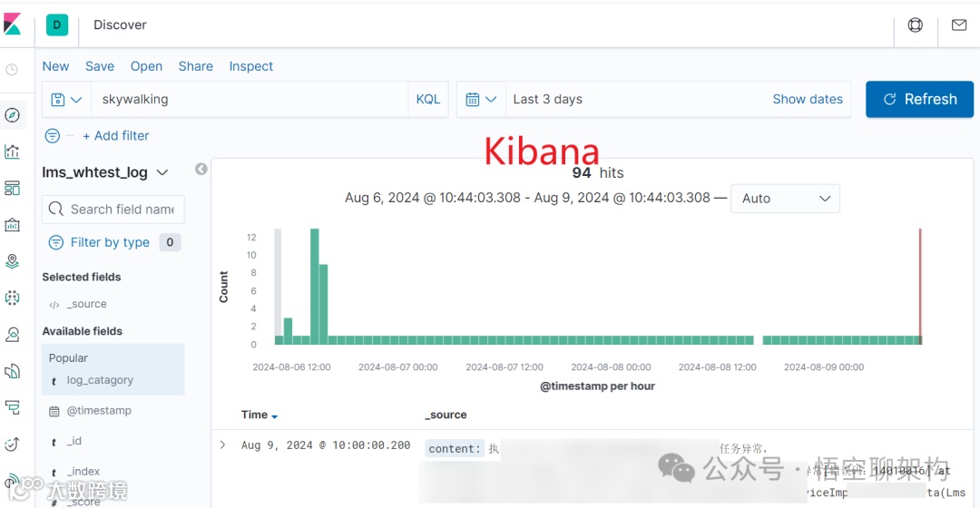Open the Dashboard icon in sidebar
Screen dimensions: 980x508
pos(13,188)
